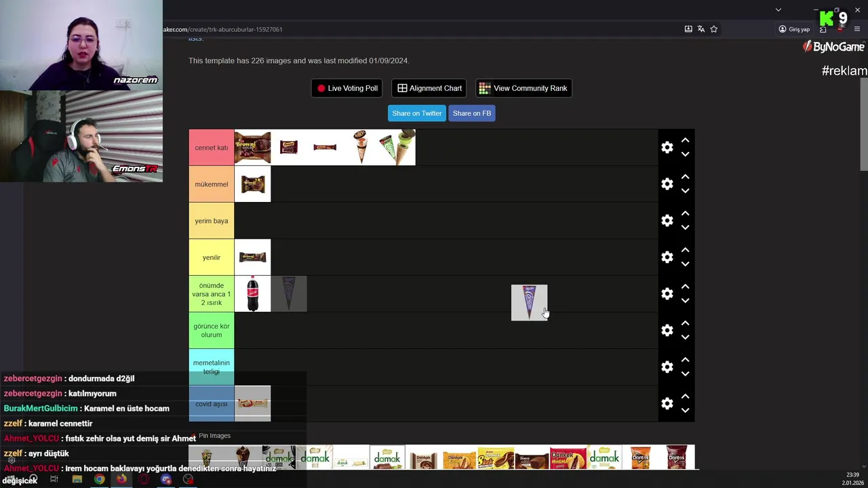
Task: Open settings gear for mükemmel tier
Action: point(667,184)
